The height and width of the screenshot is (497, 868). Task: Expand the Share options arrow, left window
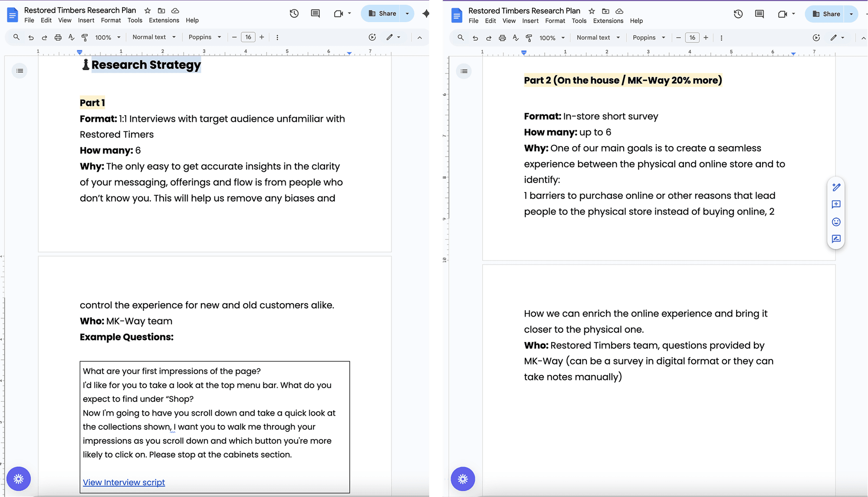(x=408, y=13)
